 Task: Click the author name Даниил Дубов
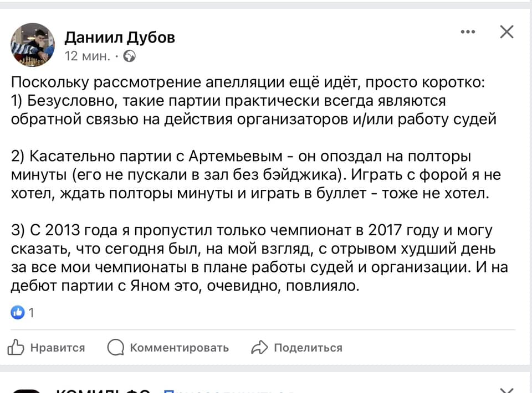click(x=120, y=37)
